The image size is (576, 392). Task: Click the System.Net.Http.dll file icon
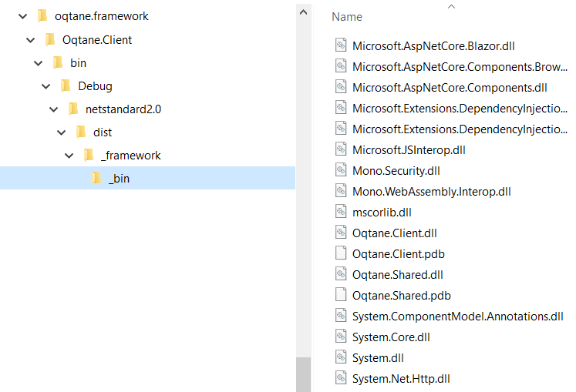[x=341, y=378]
